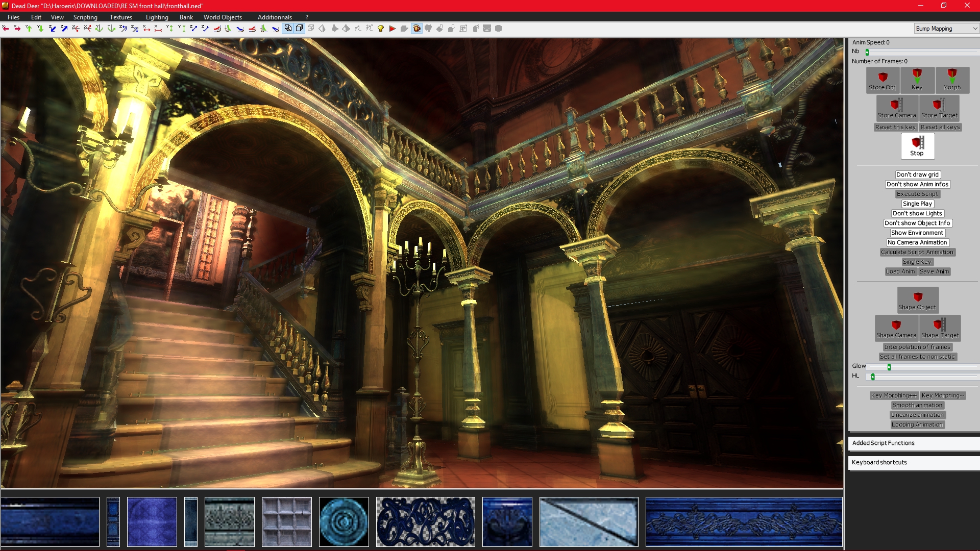The image size is (980, 551).
Task: Open the Bank menu
Action: point(186,17)
